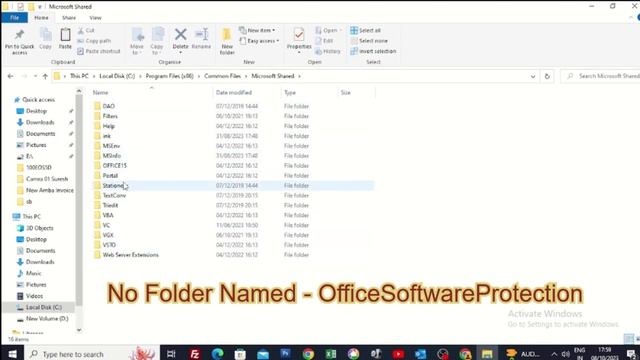Click the Cut command
This screenshot has height=360, width=640.
86,31
